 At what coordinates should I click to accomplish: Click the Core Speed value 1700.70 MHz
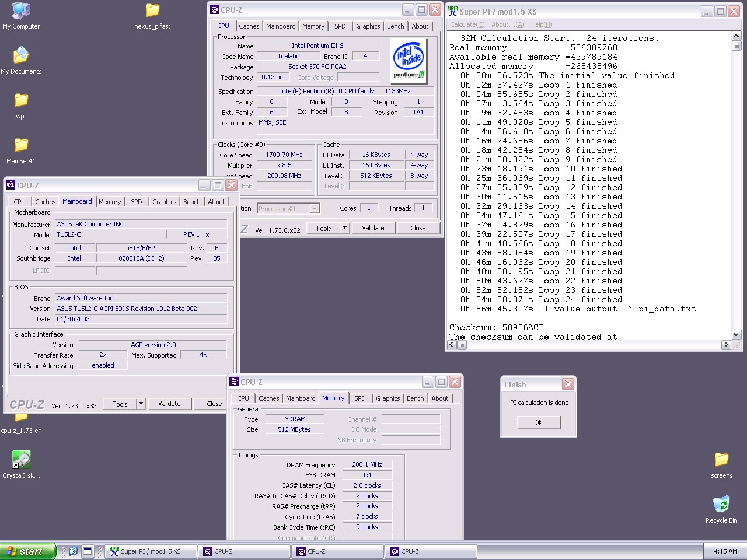point(284,155)
